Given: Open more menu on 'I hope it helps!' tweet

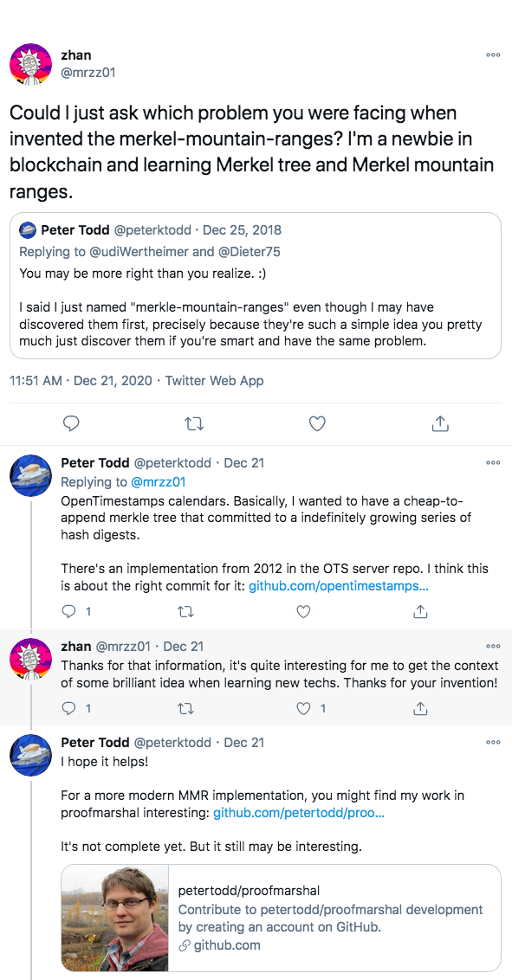Looking at the screenshot, I should 493,742.
